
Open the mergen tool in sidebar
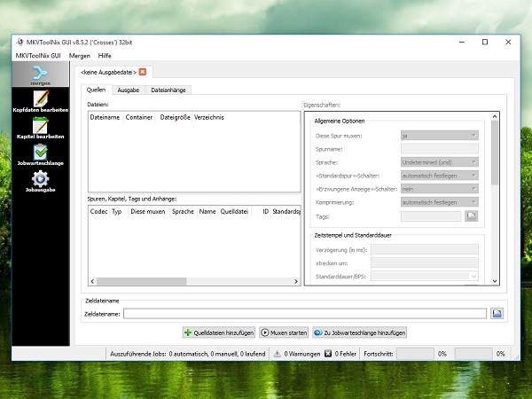click(x=40, y=75)
